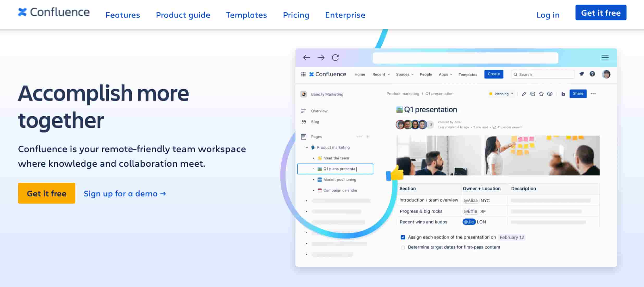Open Templates in the app navigation bar
The image size is (644, 287).
tap(468, 74)
